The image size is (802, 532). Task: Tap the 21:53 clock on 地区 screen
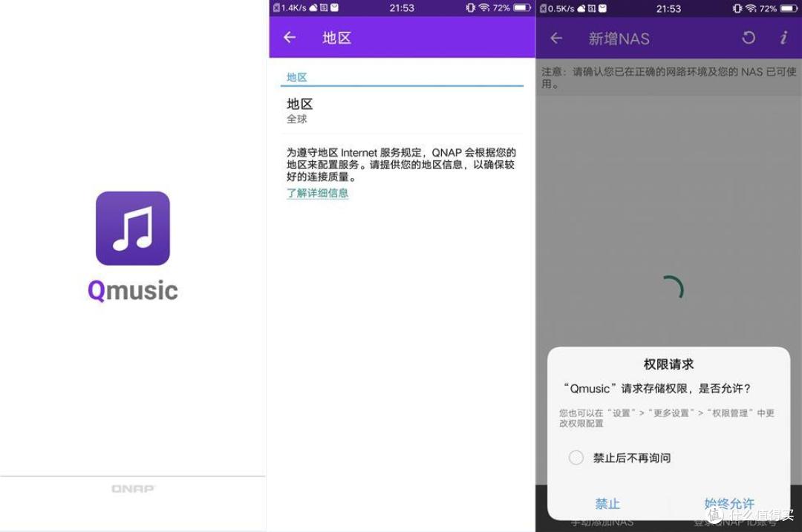pos(402,7)
